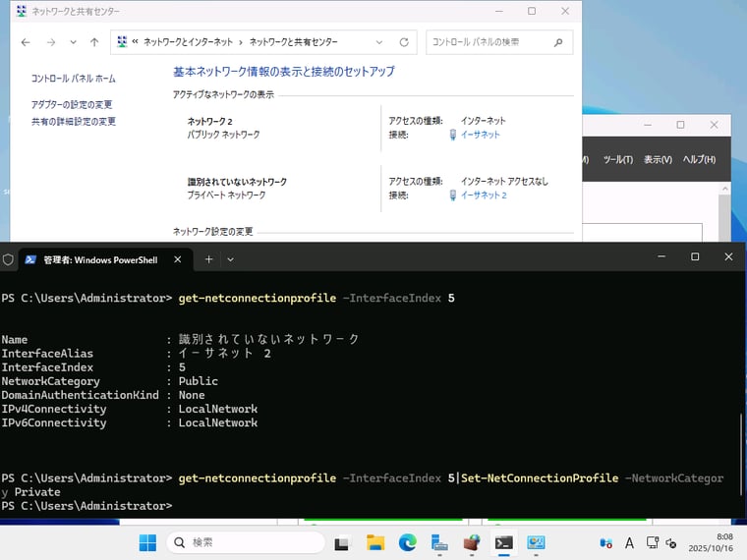This screenshot has width=747, height=560.
Task: Maximize the Network and Sharing Center window
Action: coord(532,11)
